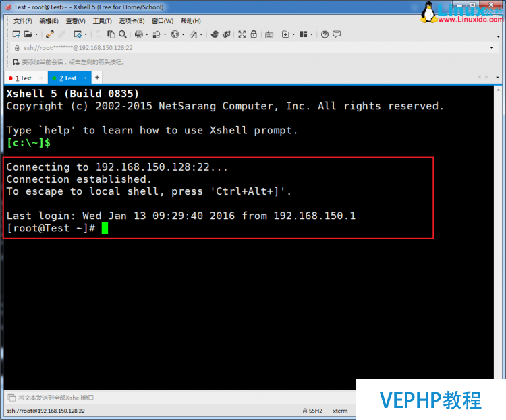Expand the globe encoding dropdown arrow
Image resolution: width=506 pixels, height=420 pixels.
pos(183,34)
